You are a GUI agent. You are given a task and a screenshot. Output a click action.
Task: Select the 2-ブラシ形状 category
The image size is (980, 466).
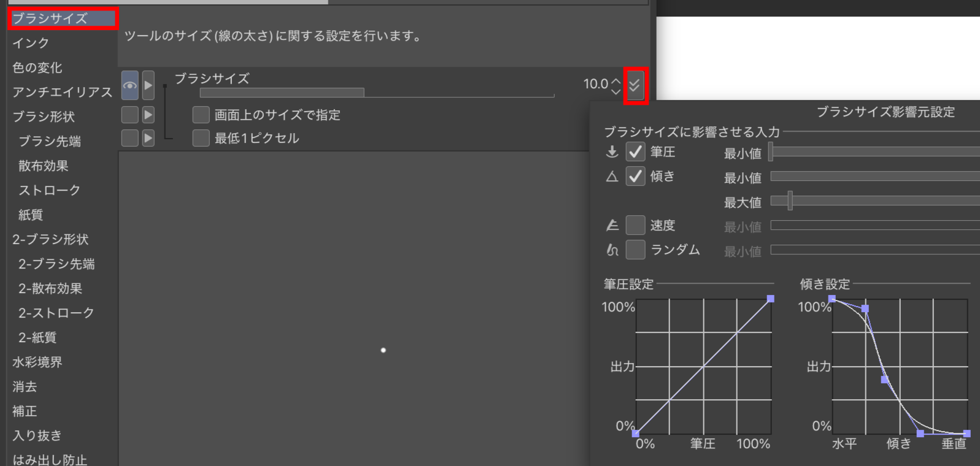coord(50,239)
